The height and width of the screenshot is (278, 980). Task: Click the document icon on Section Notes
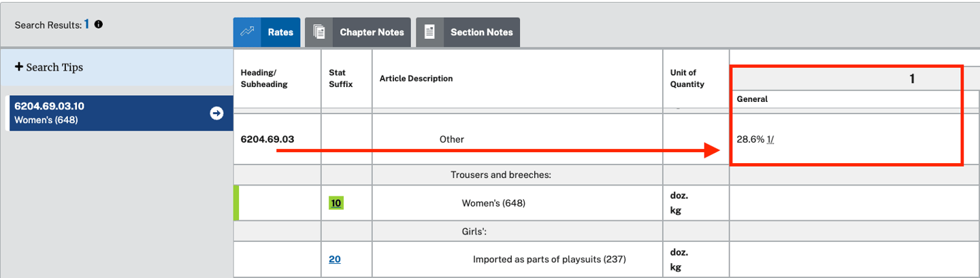[x=429, y=32]
